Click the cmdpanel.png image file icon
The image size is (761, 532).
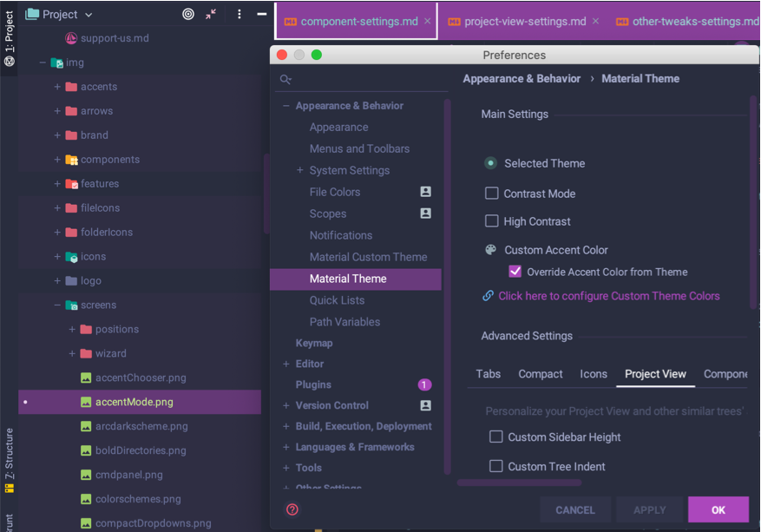point(86,475)
